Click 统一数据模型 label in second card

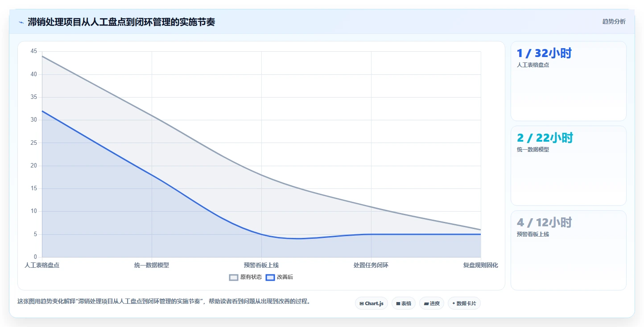tap(533, 150)
